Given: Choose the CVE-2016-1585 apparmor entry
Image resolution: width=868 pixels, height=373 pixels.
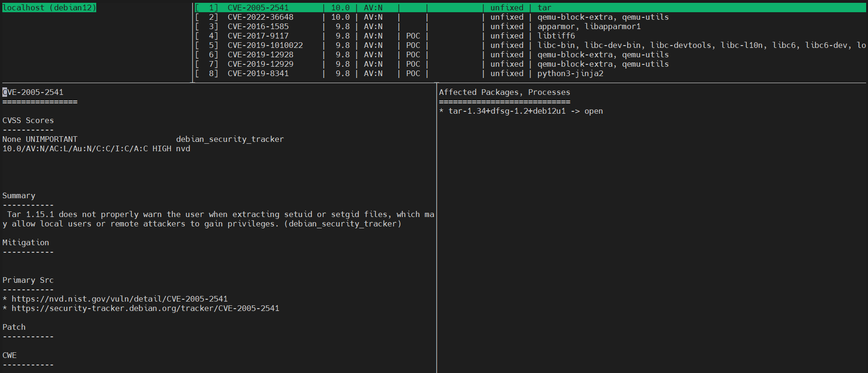Looking at the screenshot, I should 258,26.
